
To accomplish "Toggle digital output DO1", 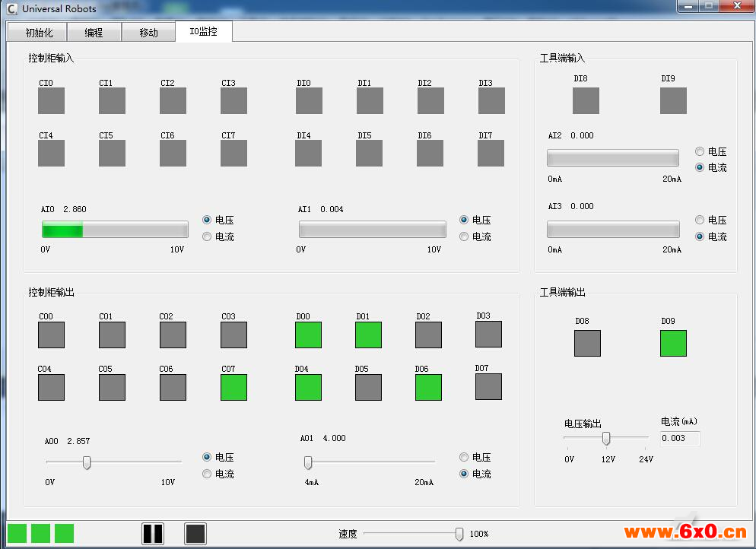I will point(368,335).
